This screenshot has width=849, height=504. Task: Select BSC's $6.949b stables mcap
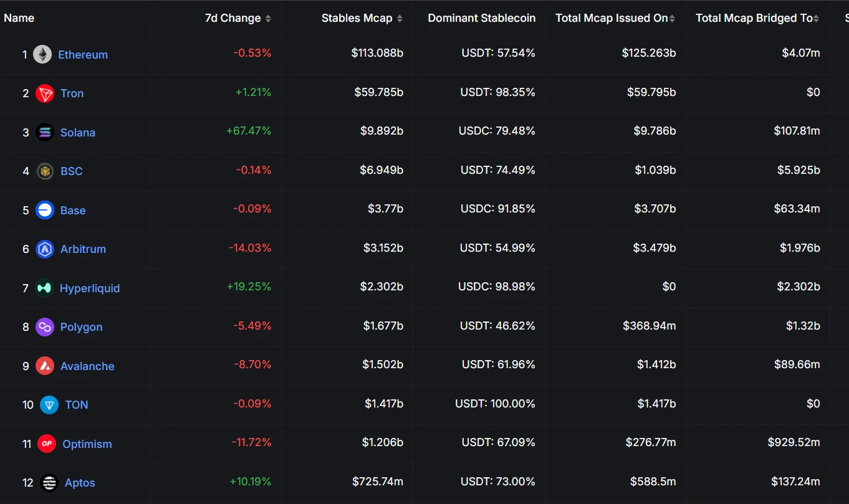381,170
